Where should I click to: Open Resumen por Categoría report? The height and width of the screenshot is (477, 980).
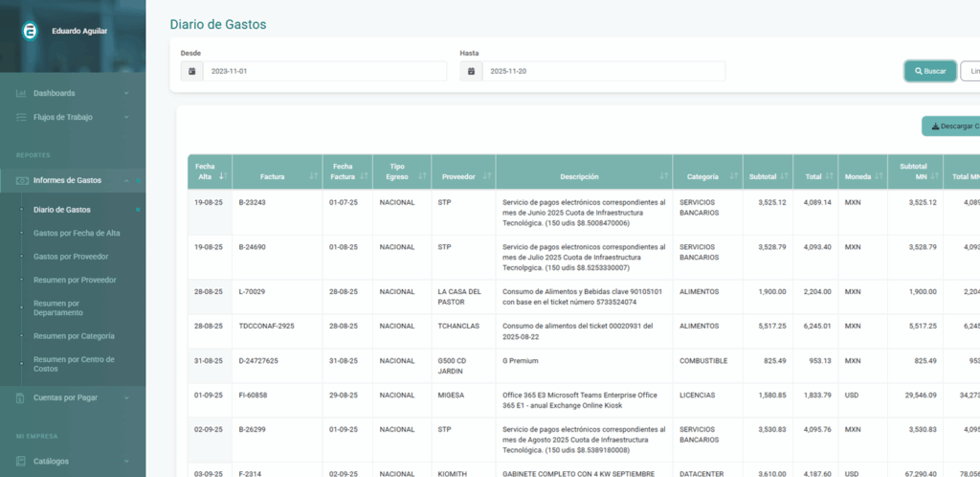(74, 336)
